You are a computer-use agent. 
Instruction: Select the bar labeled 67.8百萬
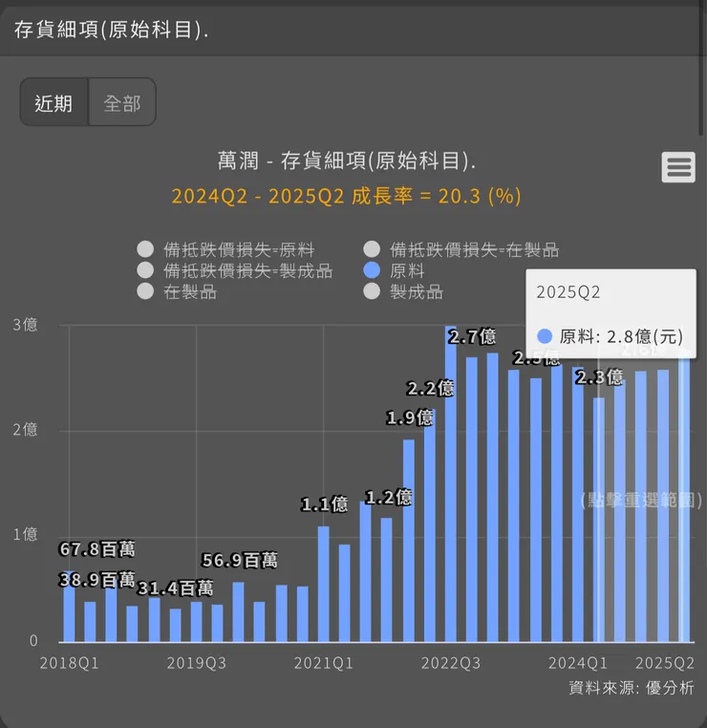(x=69, y=607)
